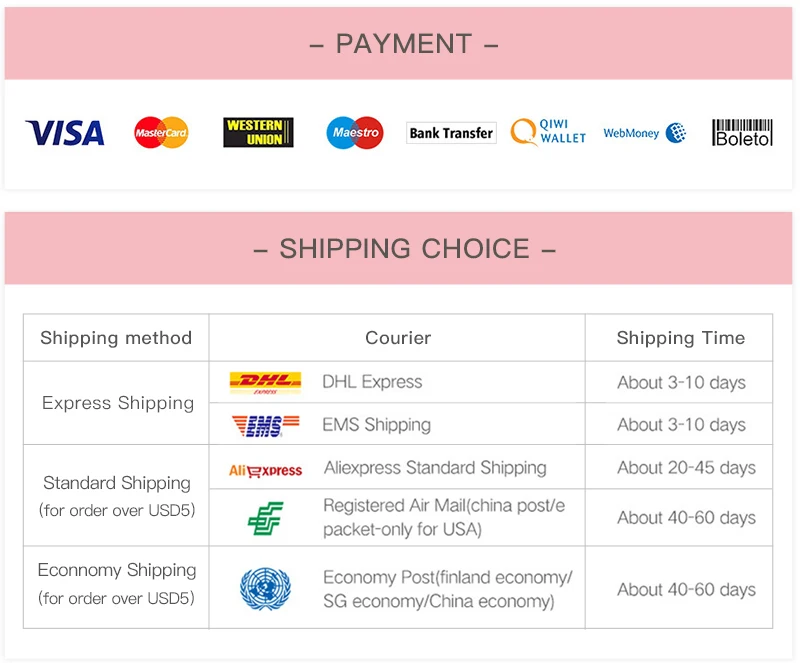Click the Aliexpress Standard Shipping text
800x663 pixels.
435,468
